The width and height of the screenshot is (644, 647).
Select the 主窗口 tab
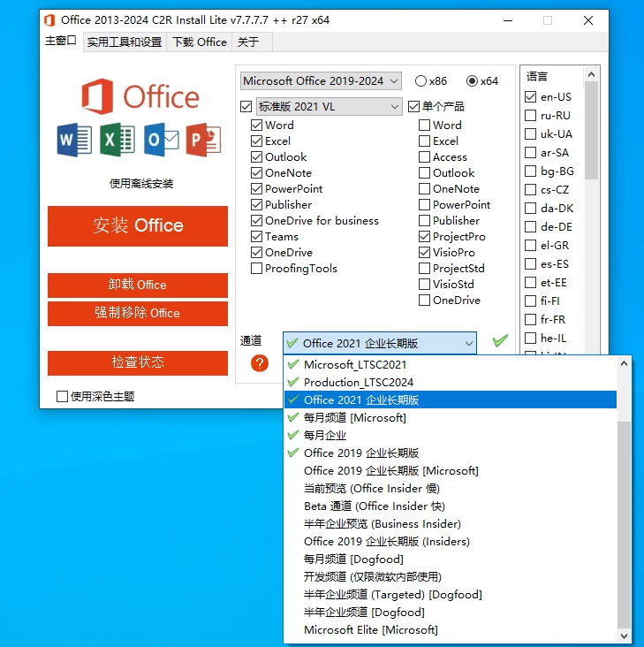pyautogui.click(x=61, y=41)
